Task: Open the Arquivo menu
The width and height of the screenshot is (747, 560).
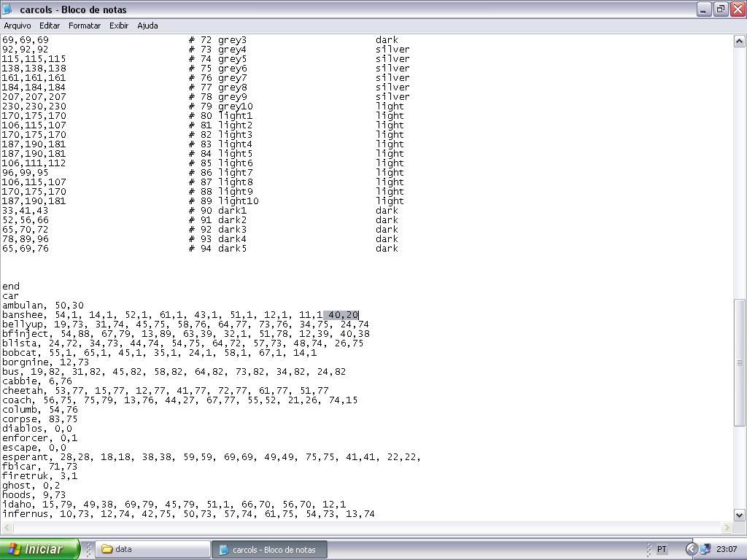Action: 18,26
